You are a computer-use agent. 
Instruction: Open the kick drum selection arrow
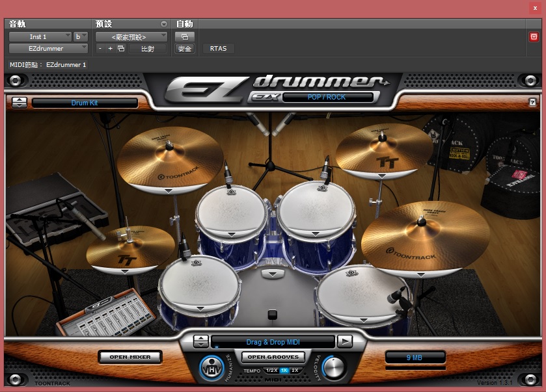[273, 274]
